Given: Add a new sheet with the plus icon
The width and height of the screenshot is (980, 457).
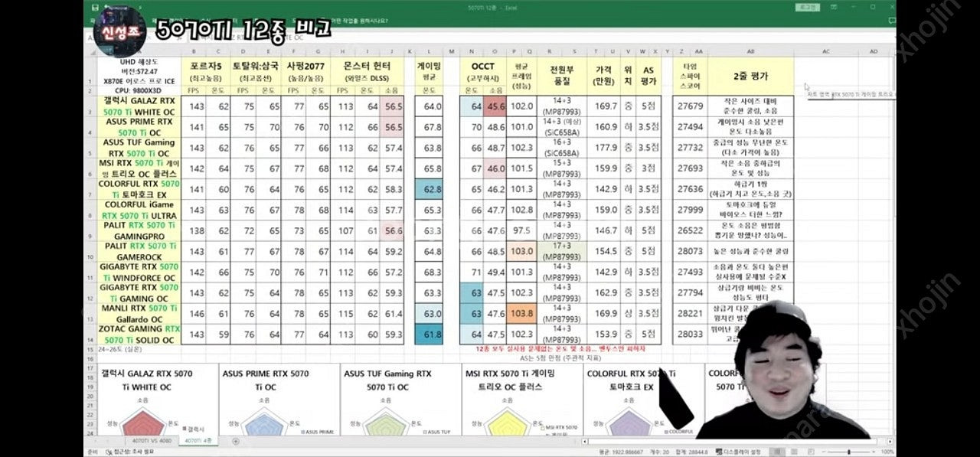Looking at the screenshot, I should (235, 441).
